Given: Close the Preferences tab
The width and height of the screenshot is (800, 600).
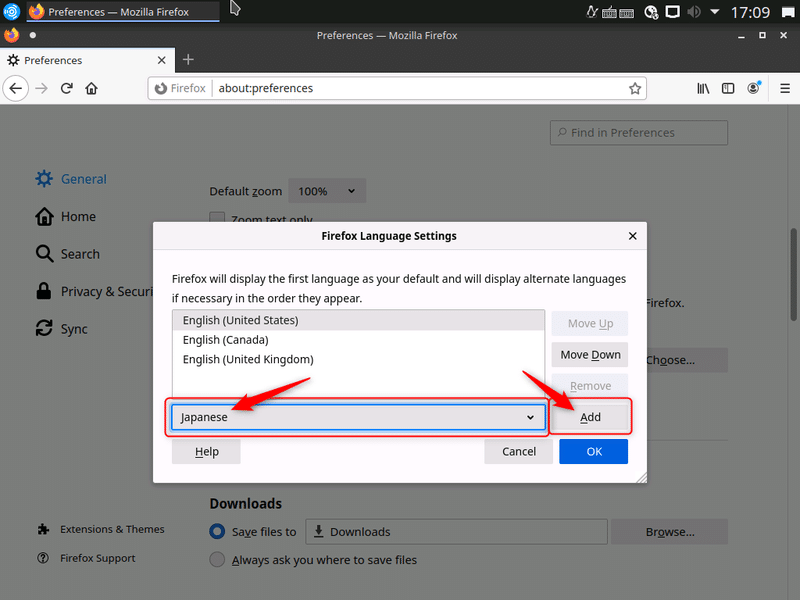Looking at the screenshot, I should click(x=162, y=60).
